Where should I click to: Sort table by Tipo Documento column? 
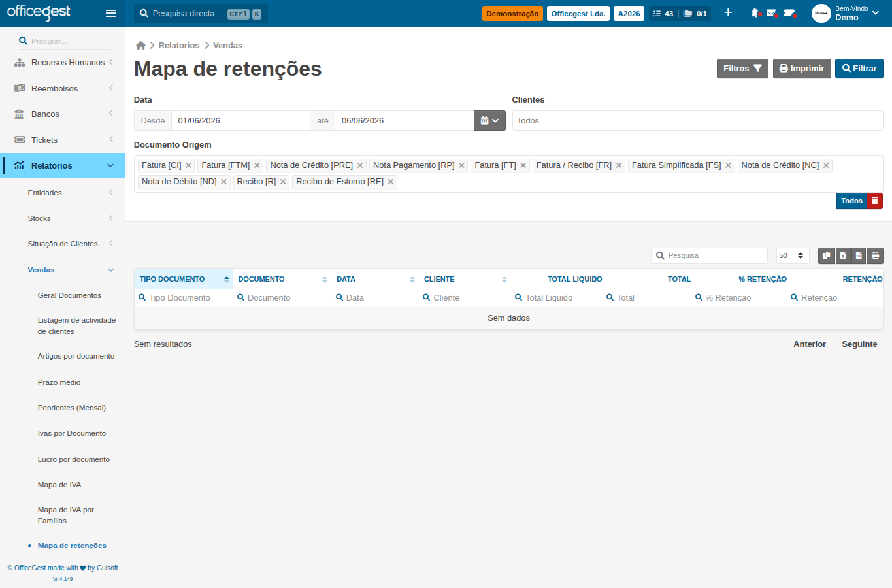coord(184,279)
